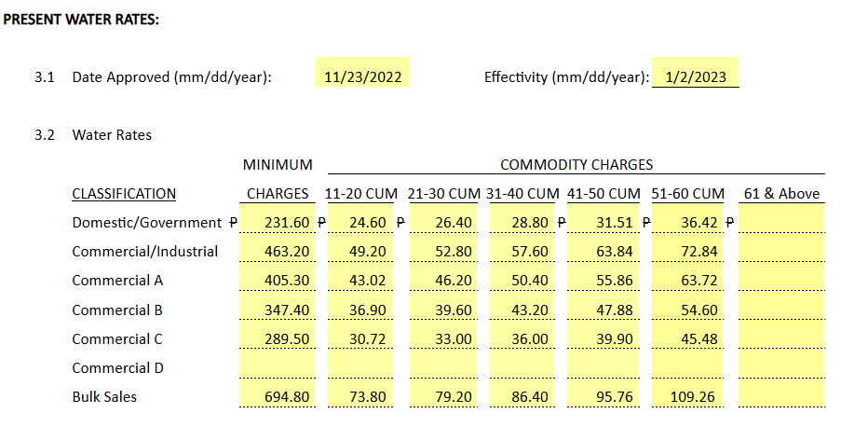The width and height of the screenshot is (868, 441).
Task: Click Domestic/Government 31-40 CUM value 28.80
Action: [x=522, y=218]
